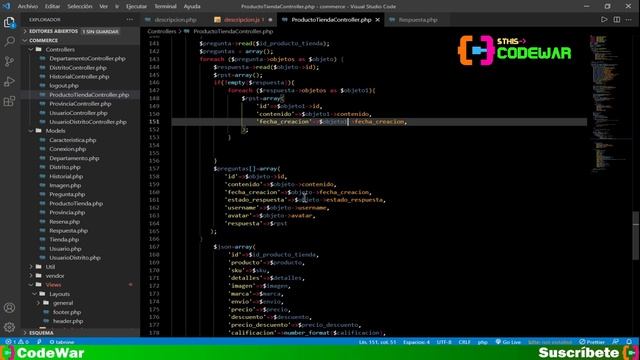Click the Espacios: 4 indentation setting
This screenshot has height=360, width=640.
[x=416, y=342]
